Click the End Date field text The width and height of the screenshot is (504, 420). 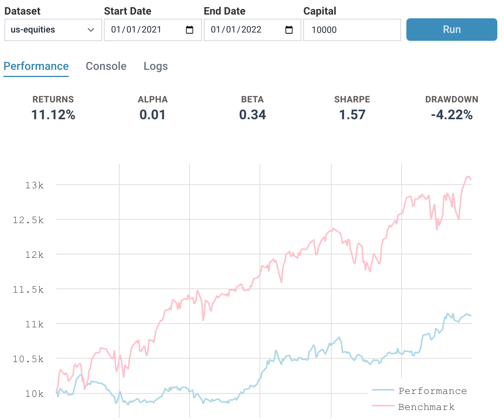[236, 30]
